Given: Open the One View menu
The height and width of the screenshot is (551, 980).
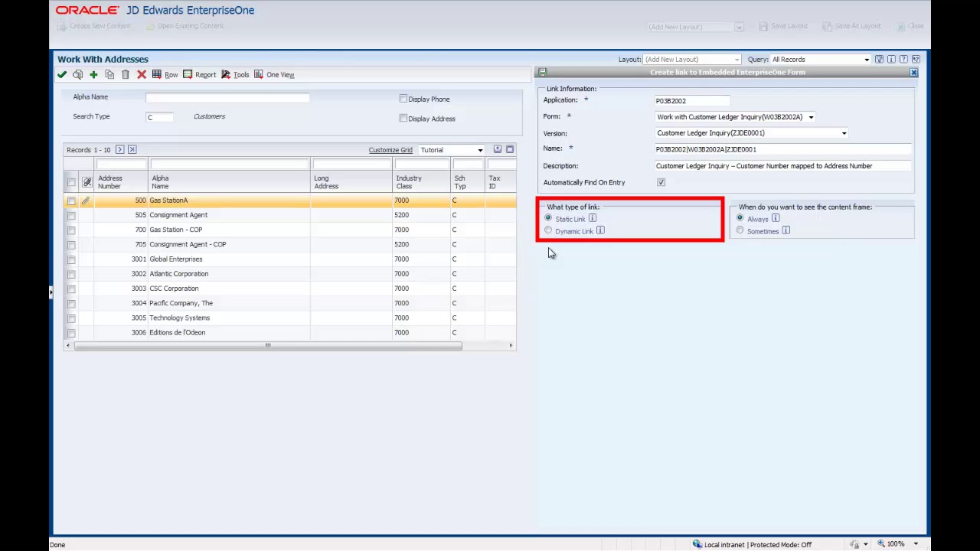Looking at the screenshot, I should point(274,74).
